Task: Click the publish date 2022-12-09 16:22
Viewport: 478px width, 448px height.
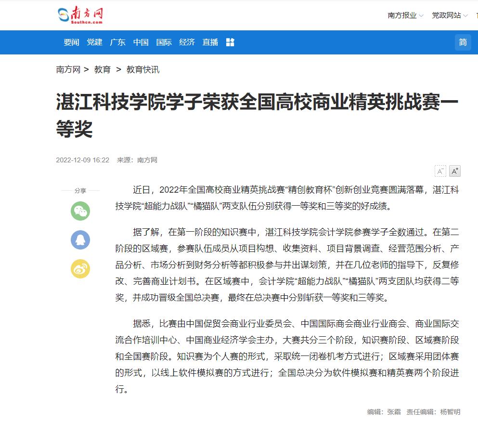Action: pos(83,160)
